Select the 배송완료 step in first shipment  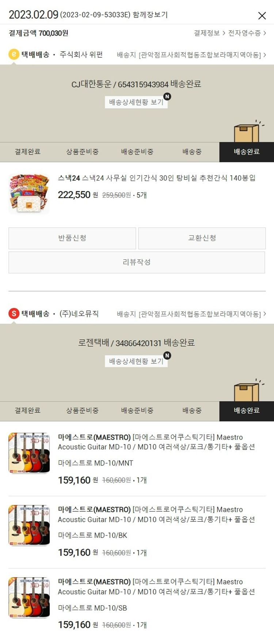coord(247,152)
